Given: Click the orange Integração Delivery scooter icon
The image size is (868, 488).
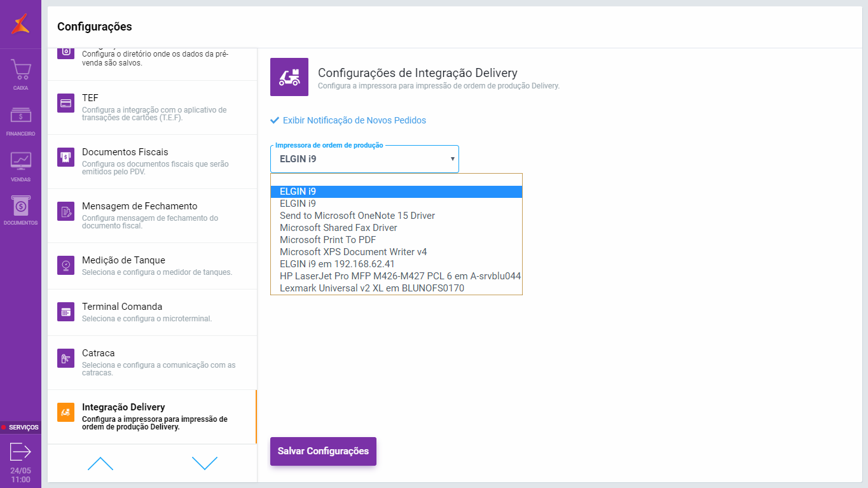Looking at the screenshot, I should [66, 412].
